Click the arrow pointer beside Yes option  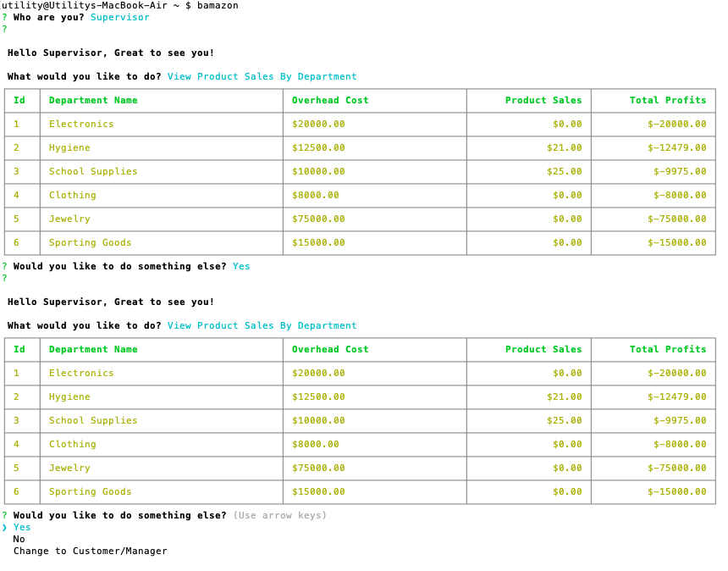pyautogui.click(x=4, y=527)
